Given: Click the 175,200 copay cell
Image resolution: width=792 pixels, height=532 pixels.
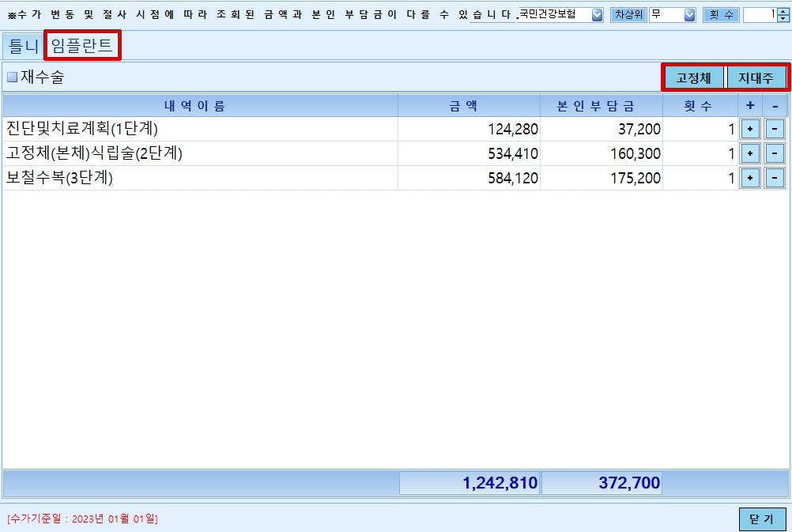Looking at the screenshot, I should [x=601, y=178].
